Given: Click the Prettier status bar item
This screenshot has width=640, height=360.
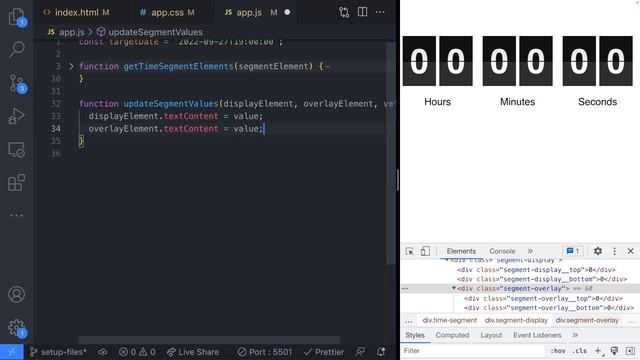Looking at the screenshot, I should click(324, 352).
